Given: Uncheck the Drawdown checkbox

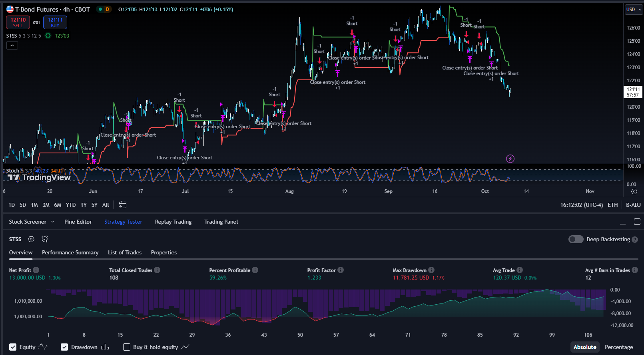Looking at the screenshot, I should tap(64, 347).
